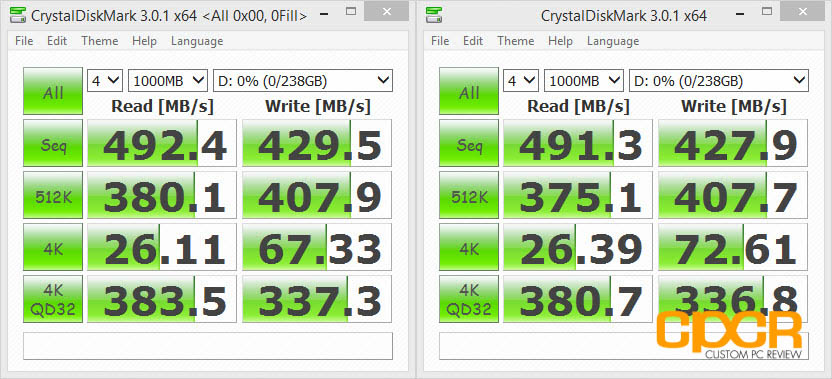The height and width of the screenshot is (379, 832).
Task: Click the CrystalDiskMark app icon in left window title bar
Action: tap(19, 15)
